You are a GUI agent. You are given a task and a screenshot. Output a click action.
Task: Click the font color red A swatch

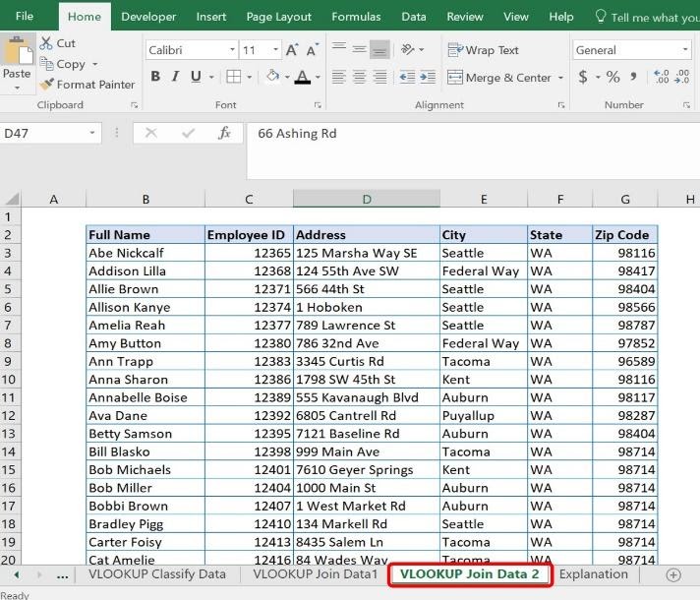coord(302,77)
